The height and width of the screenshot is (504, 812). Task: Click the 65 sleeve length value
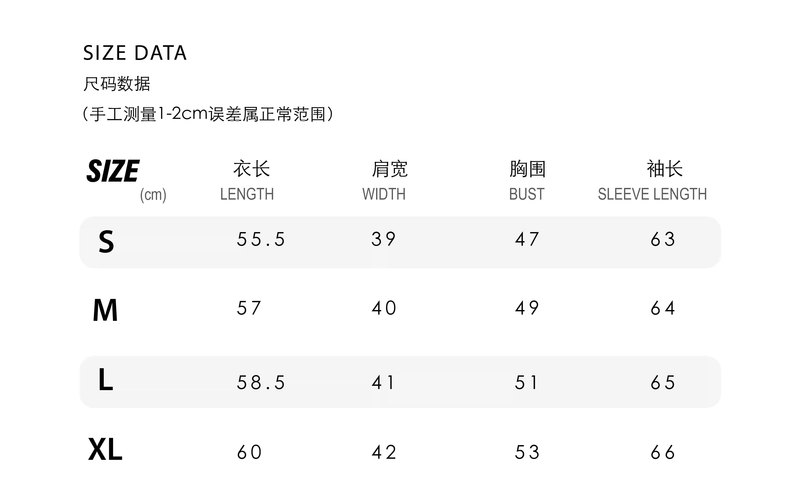663,382
